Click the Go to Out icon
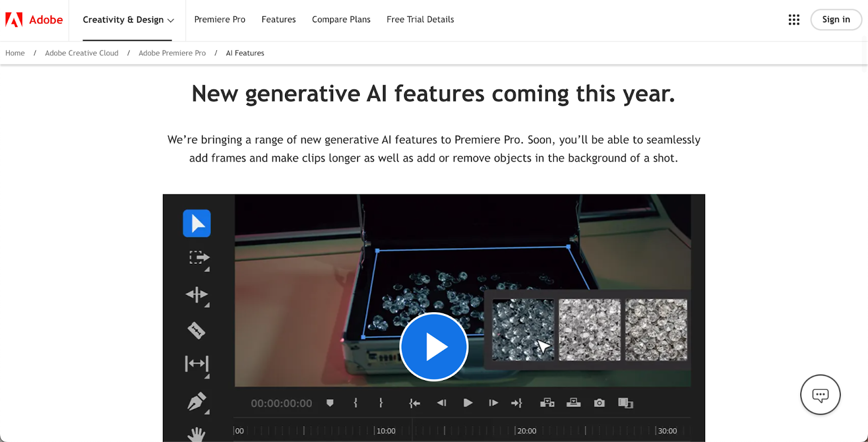Viewport: 868px width, 442px height. point(516,403)
